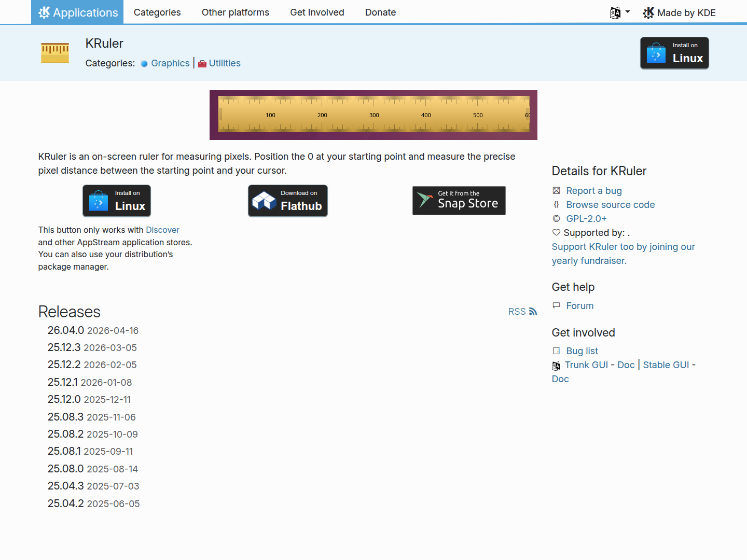This screenshot has width=747, height=560.
Task: Open the Doc link after Trunk GUI
Action: pos(626,365)
